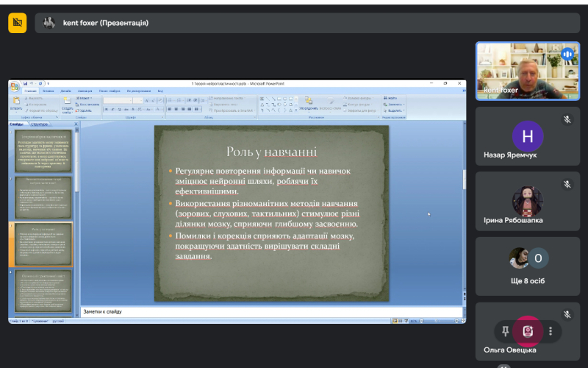Undo last action in Quick Access toolbar
588x368 pixels.
[x=32, y=83]
